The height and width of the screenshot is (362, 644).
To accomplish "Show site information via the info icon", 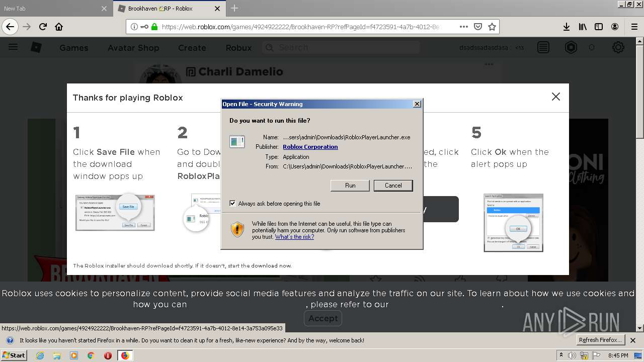I will (134, 27).
